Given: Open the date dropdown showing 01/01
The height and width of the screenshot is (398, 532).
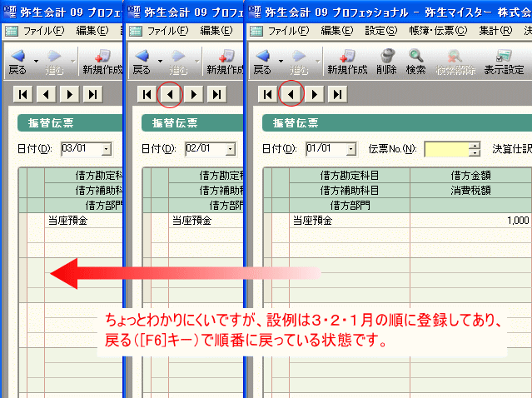Looking at the screenshot, I should (x=349, y=149).
